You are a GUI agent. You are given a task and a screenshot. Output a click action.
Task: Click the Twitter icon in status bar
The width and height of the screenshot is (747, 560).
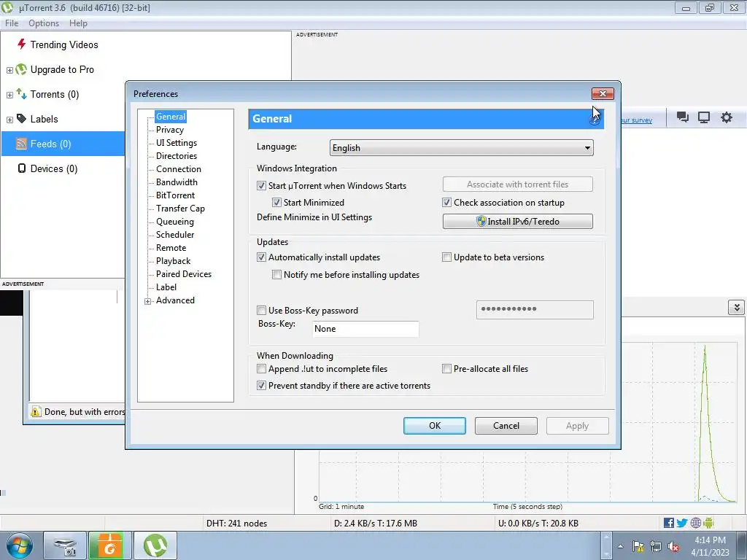pos(682,523)
